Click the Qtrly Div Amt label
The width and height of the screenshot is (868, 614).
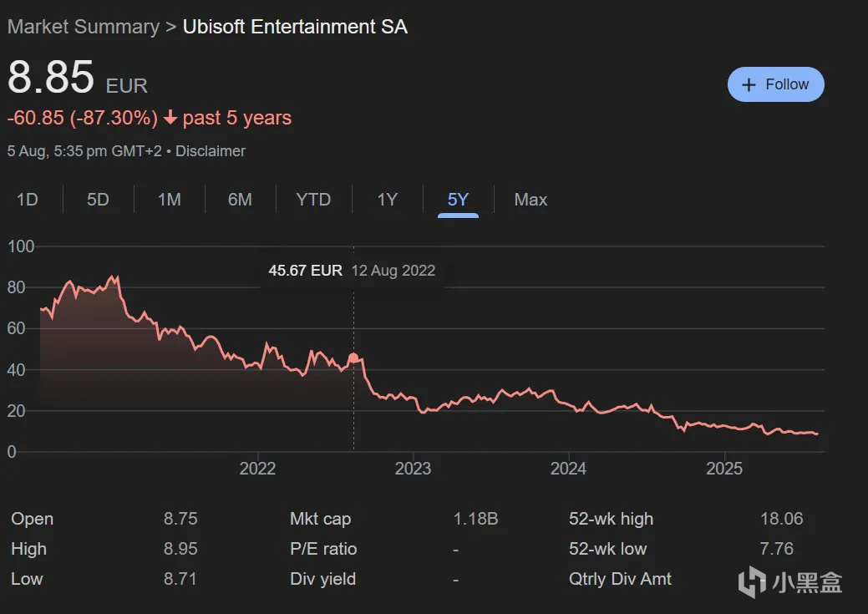(x=620, y=579)
